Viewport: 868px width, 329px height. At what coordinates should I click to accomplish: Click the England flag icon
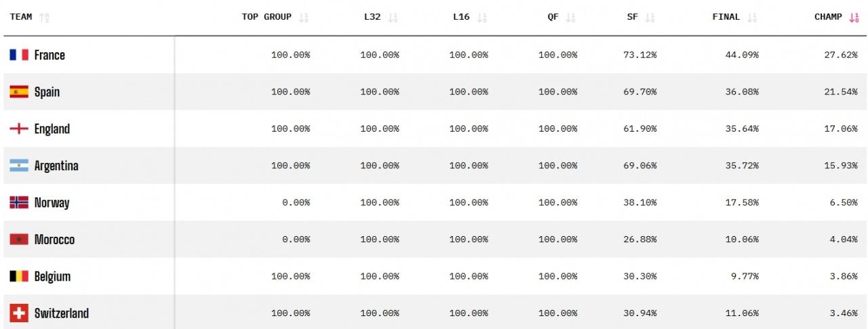[x=19, y=129]
